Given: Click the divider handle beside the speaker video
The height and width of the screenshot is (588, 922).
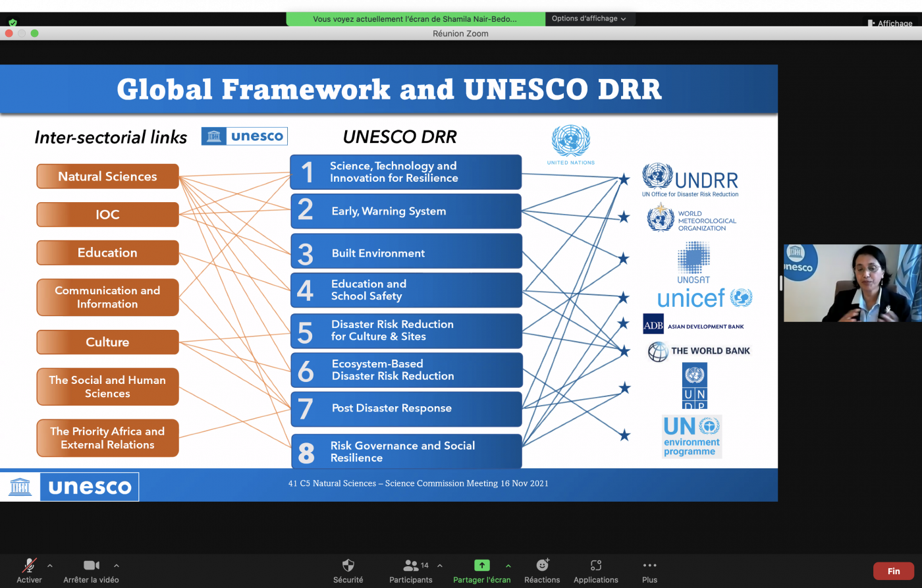Looking at the screenshot, I should click(781, 283).
